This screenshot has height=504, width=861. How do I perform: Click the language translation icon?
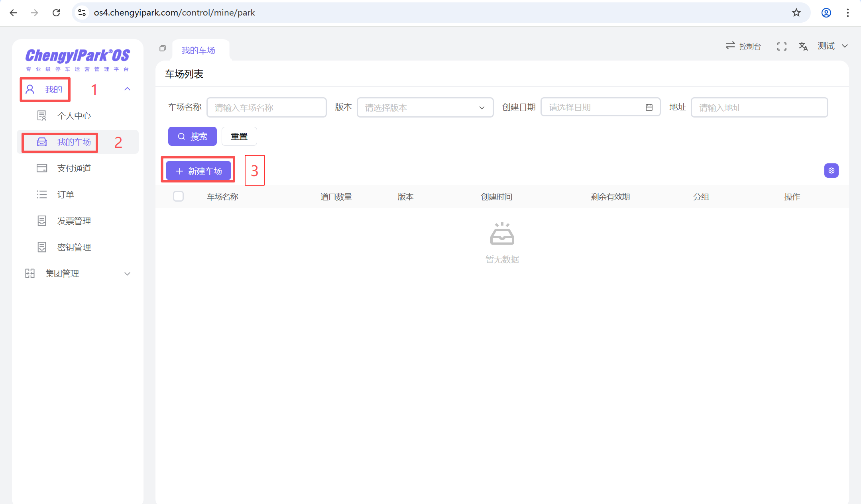tap(803, 47)
